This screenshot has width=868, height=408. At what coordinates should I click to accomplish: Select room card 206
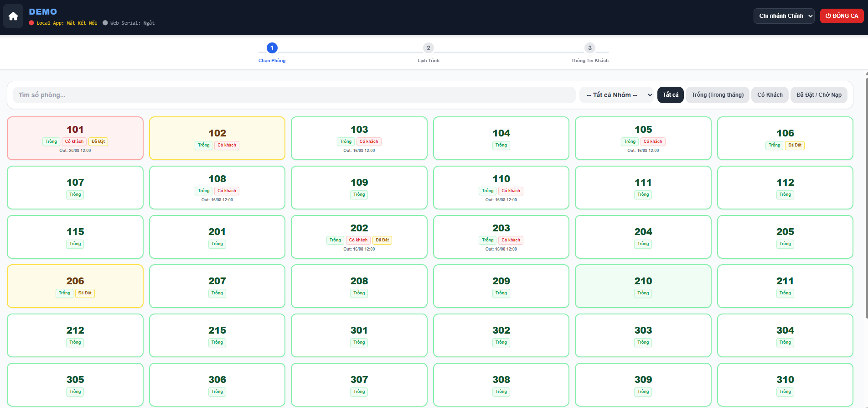coord(75,286)
